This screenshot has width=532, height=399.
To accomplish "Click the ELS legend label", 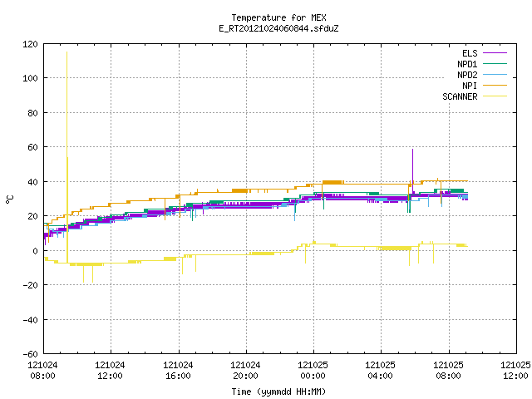I will point(470,53).
